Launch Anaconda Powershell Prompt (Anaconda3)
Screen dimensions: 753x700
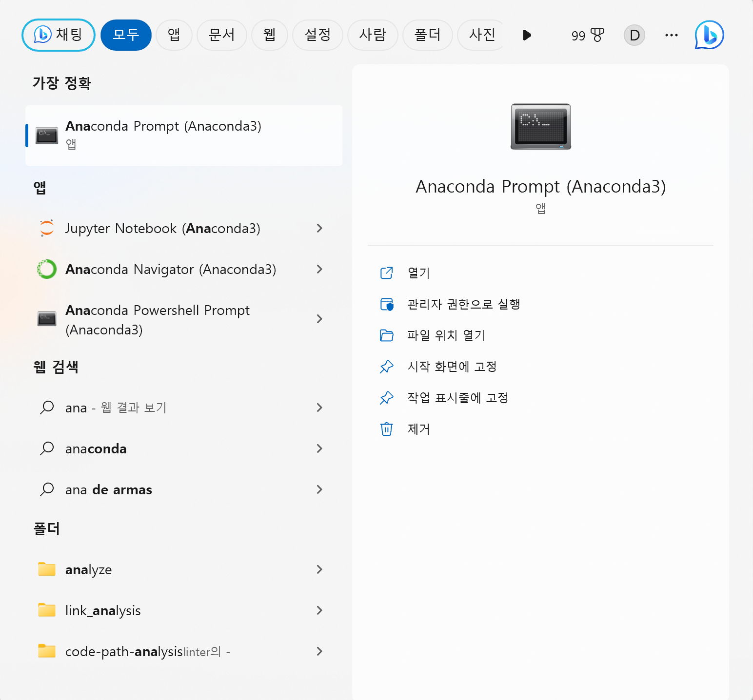158,320
